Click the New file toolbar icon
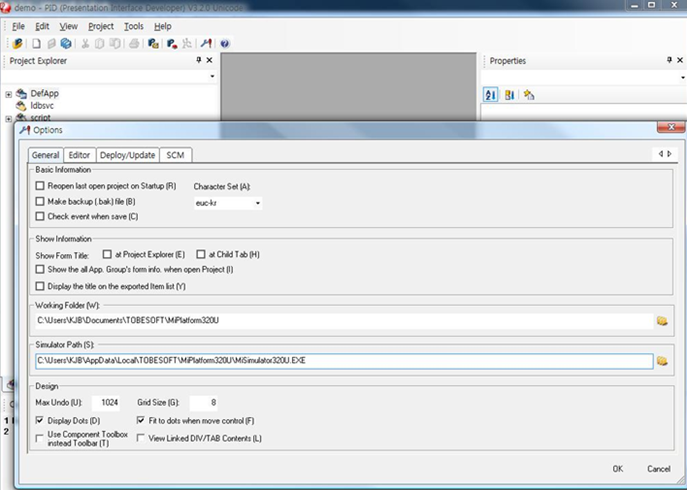Image resolution: width=687 pixels, height=490 pixels. click(36, 44)
